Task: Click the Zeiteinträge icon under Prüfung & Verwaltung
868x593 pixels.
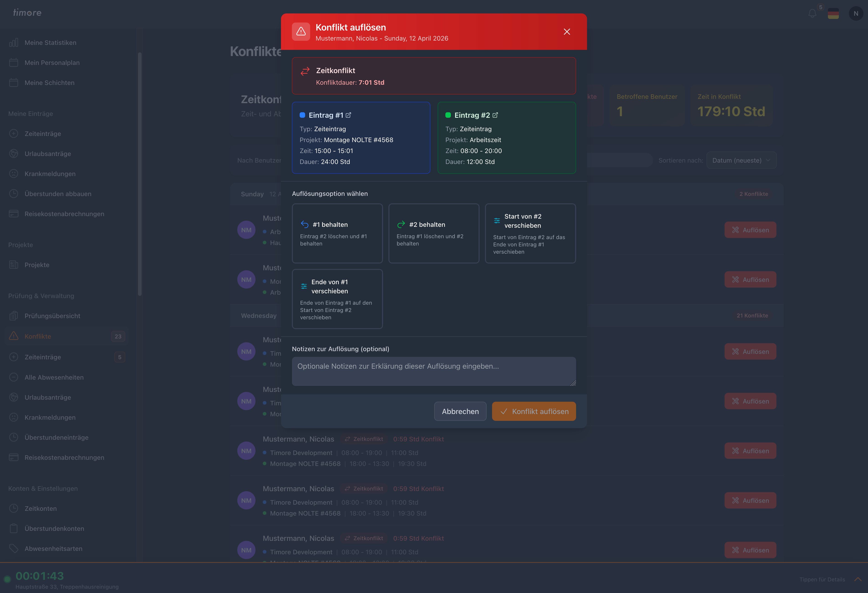Action: point(14,357)
